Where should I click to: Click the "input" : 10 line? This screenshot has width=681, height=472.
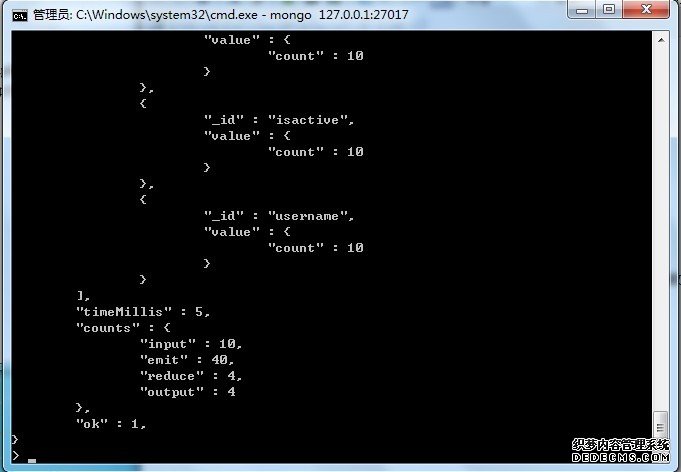click(x=191, y=344)
